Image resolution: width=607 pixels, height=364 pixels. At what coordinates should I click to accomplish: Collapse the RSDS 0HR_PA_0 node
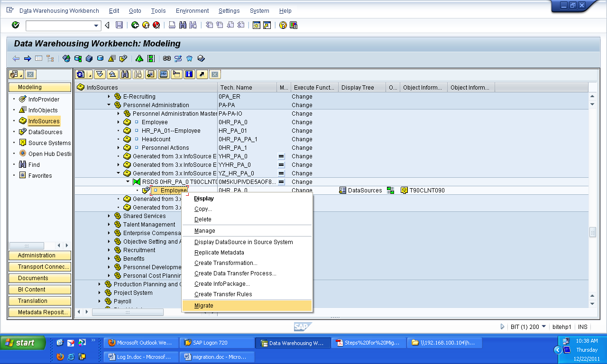click(128, 182)
